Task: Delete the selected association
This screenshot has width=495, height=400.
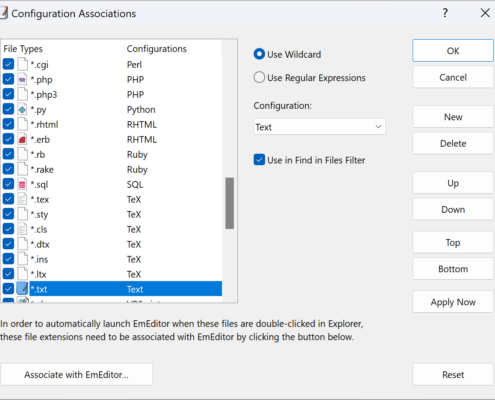Action: (x=453, y=143)
